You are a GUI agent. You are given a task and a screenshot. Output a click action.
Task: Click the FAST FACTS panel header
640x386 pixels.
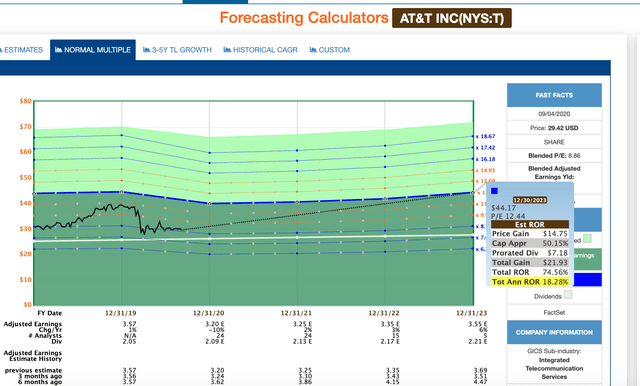pyautogui.click(x=554, y=95)
